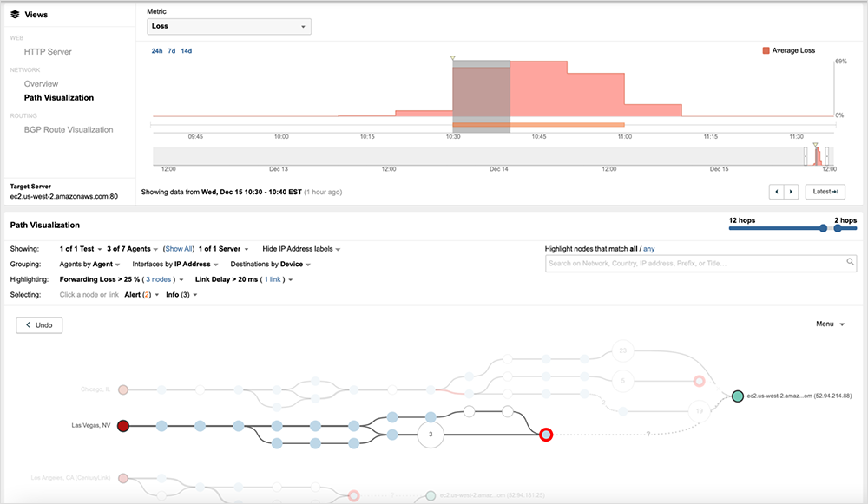Go to BGP Route Visualization view
The width and height of the screenshot is (868, 504).
(69, 130)
